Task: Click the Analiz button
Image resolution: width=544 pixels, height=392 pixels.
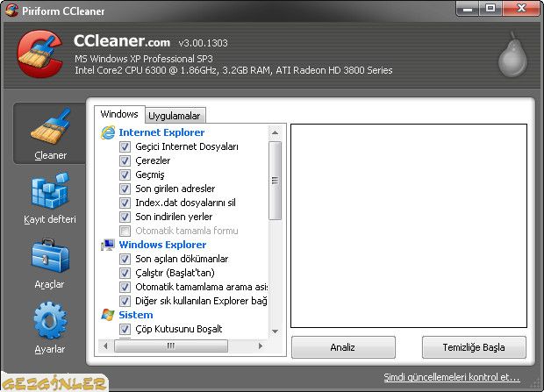Action: coord(343,347)
